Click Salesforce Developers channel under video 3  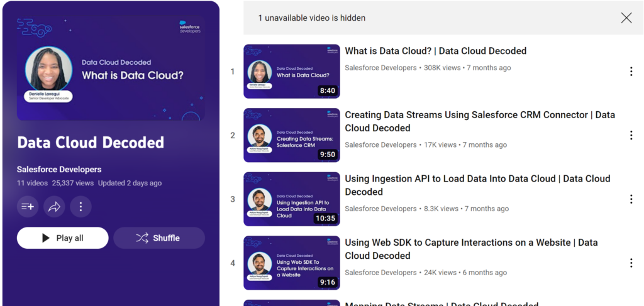pyautogui.click(x=380, y=209)
